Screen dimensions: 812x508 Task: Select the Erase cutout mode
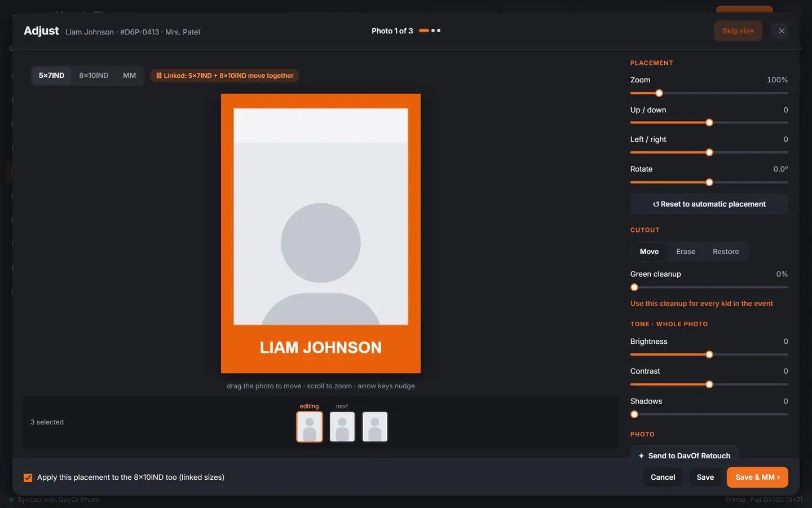tap(686, 252)
